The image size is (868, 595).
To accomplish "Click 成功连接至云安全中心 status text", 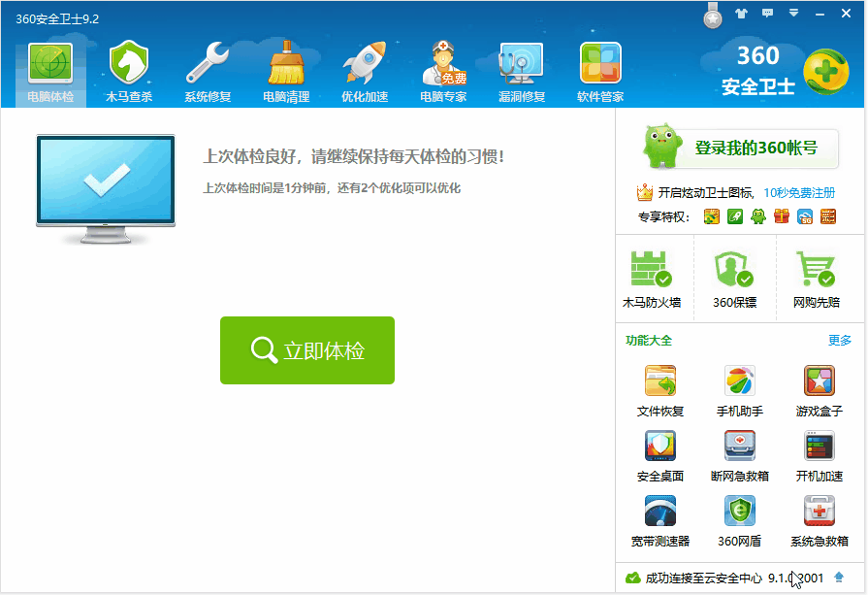I will (703, 578).
